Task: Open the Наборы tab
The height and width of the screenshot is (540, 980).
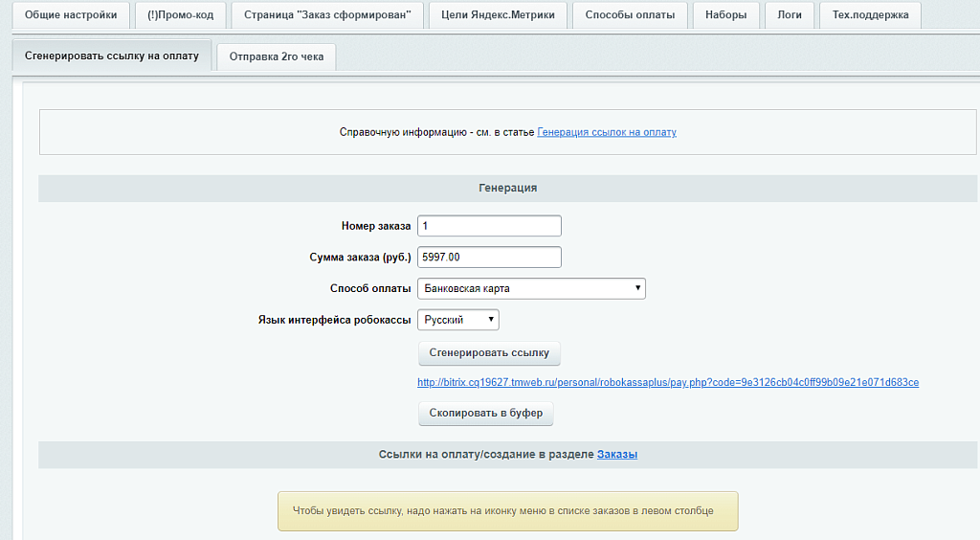Action: coord(726,15)
